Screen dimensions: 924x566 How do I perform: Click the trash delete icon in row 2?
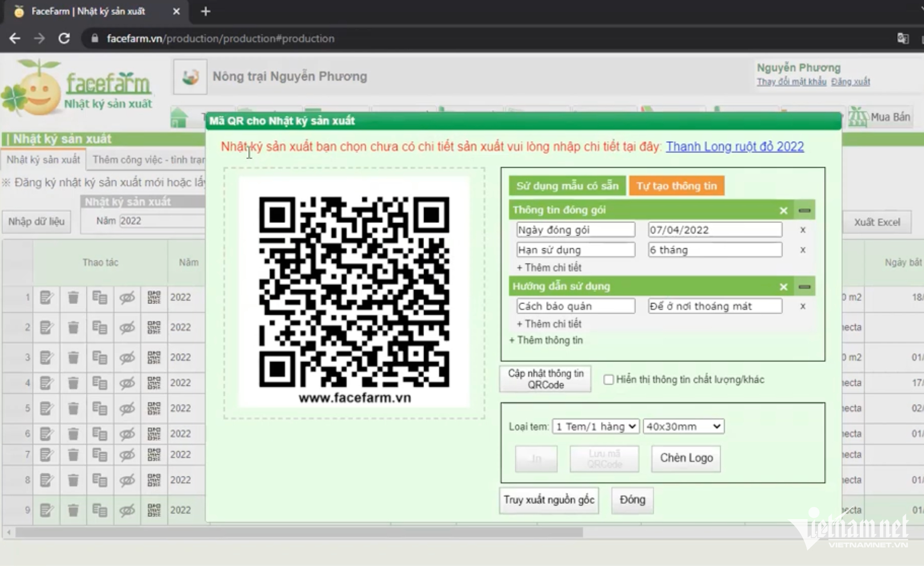coord(73,327)
